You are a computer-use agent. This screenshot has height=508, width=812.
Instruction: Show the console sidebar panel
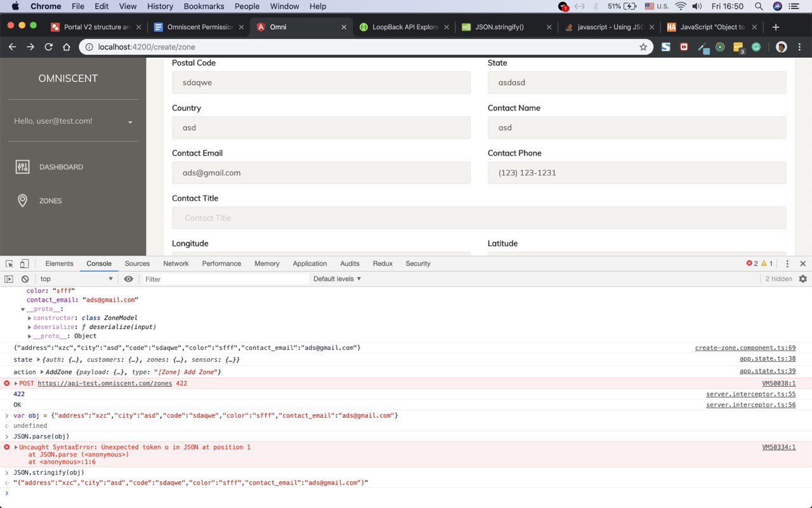[9, 279]
